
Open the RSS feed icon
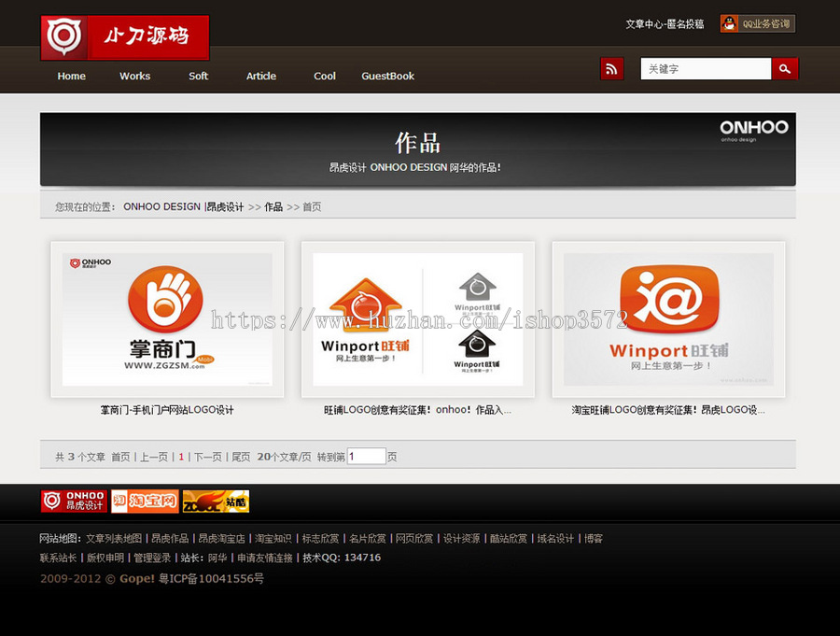click(x=611, y=68)
